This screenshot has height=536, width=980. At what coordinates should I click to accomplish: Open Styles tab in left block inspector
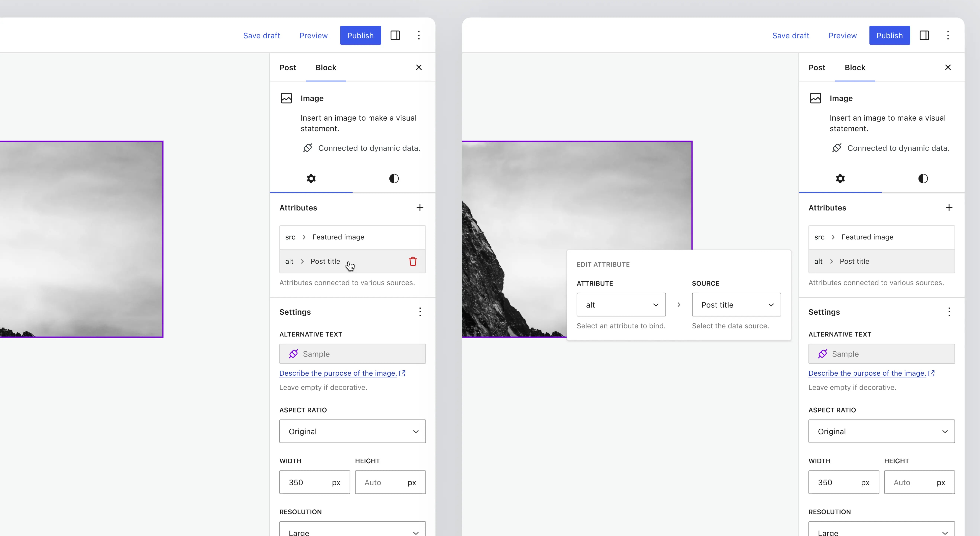pyautogui.click(x=394, y=179)
